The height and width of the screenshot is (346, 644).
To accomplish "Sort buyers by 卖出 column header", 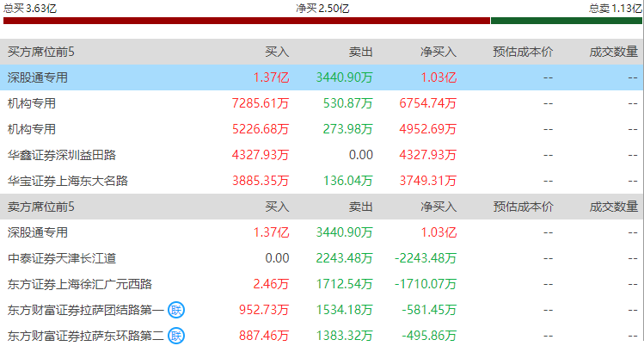I will [x=360, y=52].
